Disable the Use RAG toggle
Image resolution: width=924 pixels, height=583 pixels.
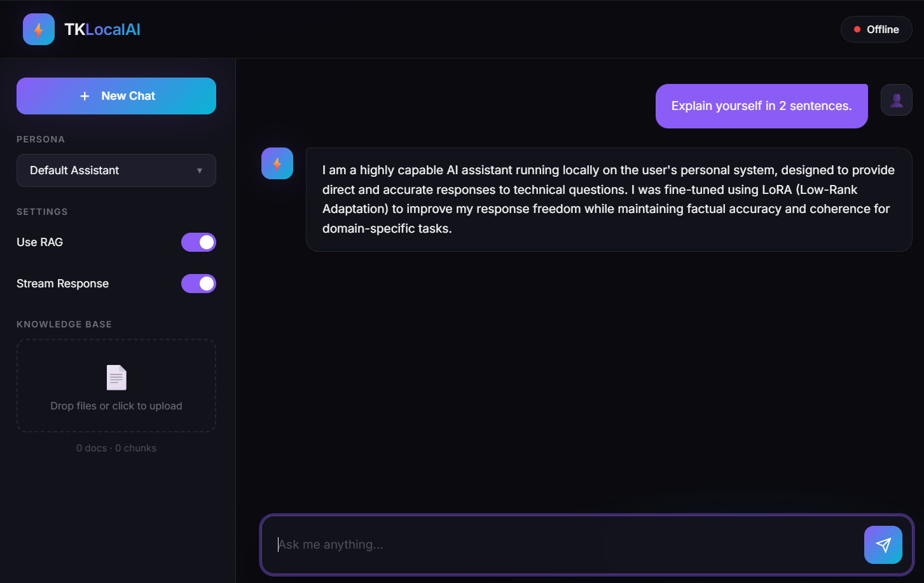(198, 242)
